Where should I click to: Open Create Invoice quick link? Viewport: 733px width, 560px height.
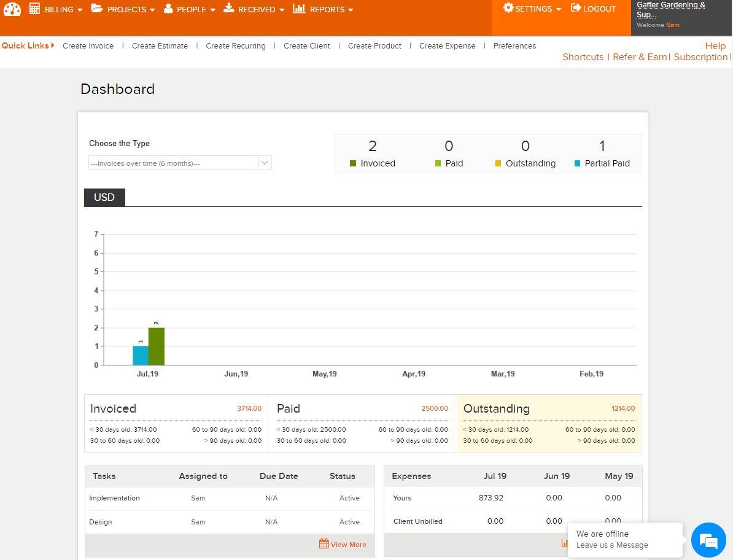click(x=88, y=46)
